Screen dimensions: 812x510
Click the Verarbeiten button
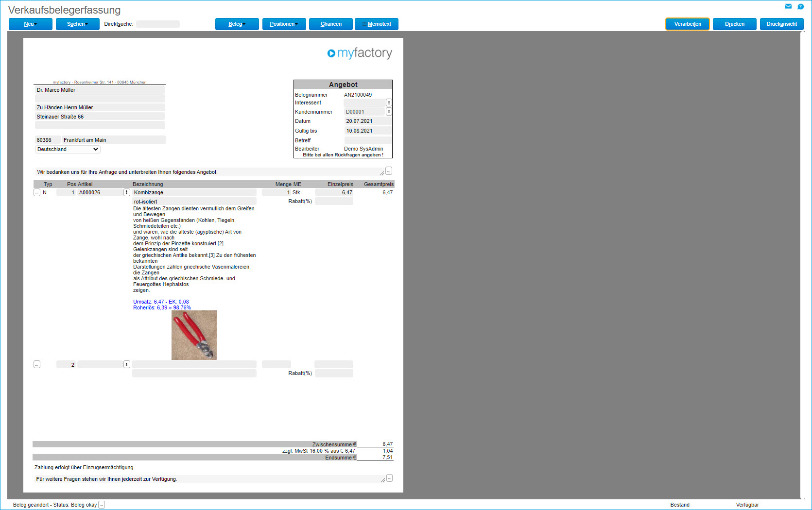pos(688,24)
